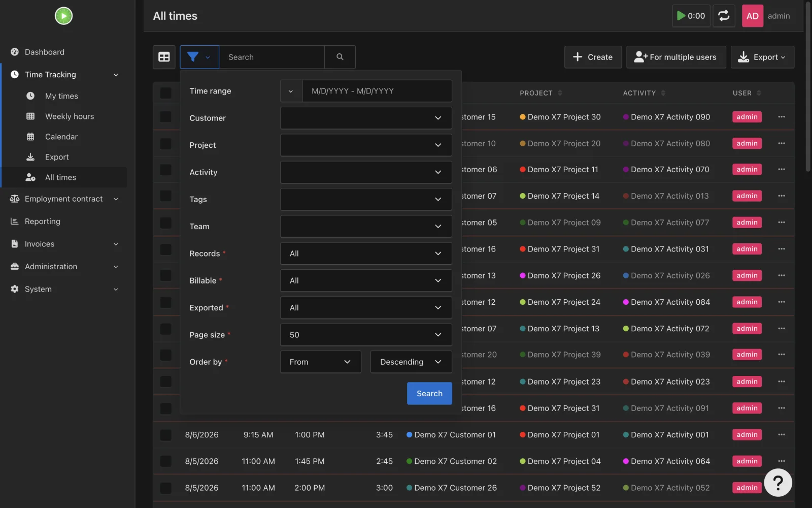Sort by PROJECT column header
The width and height of the screenshot is (812, 508).
click(541, 93)
